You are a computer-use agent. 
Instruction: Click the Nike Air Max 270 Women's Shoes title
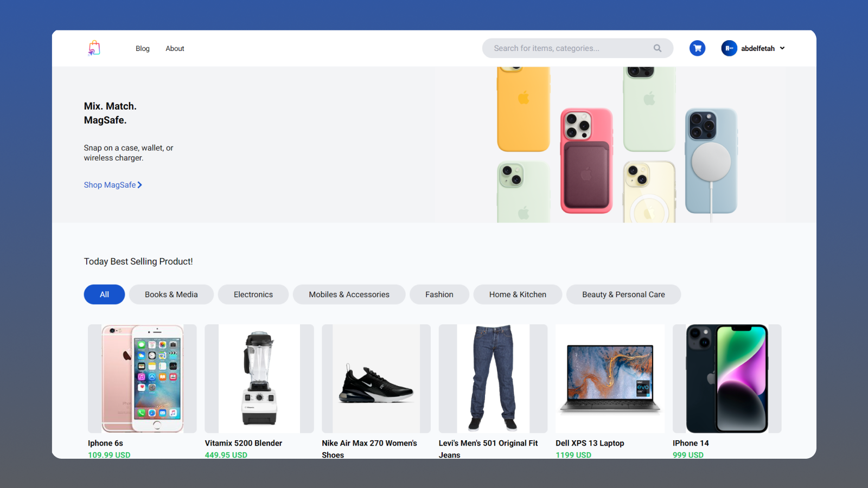[369, 449]
